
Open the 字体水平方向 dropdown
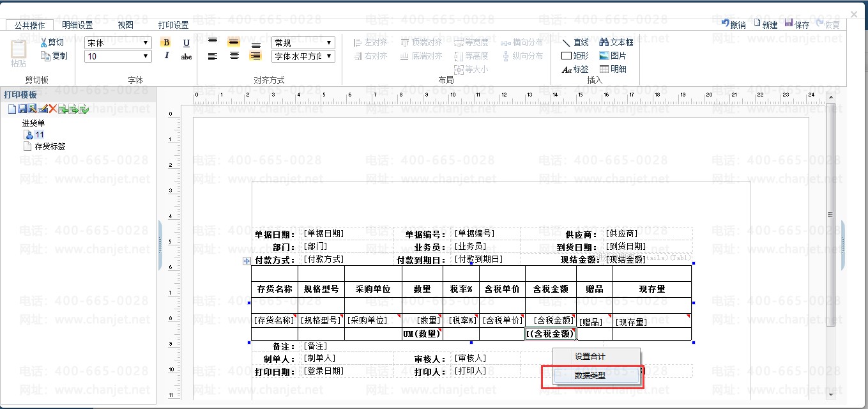pos(303,56)
